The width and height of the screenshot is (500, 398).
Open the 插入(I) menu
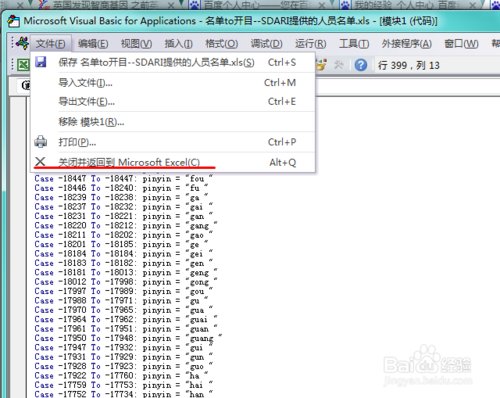pyautogui.click(x=179, y=44)
